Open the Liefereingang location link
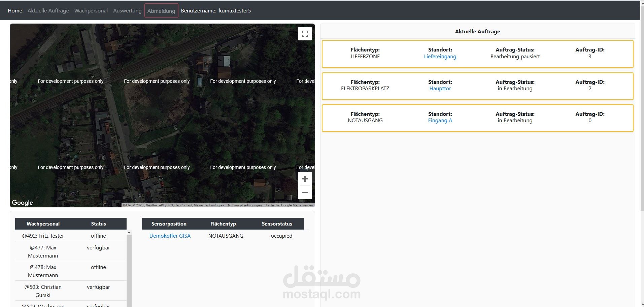 tap(440, 57)
